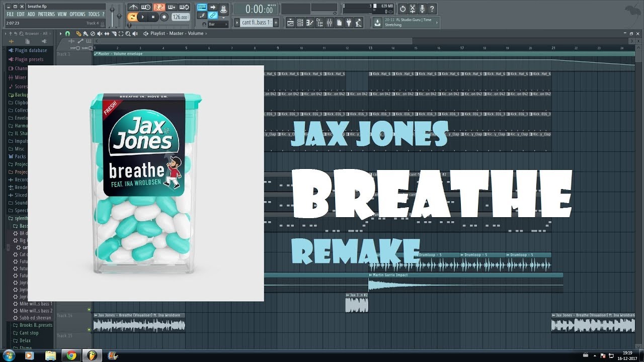The height and width of the screenshot is (362, 644).
Task: Select the delete tool in playlist toolbar
Action: pyautogui.click(x=93, y=34)
